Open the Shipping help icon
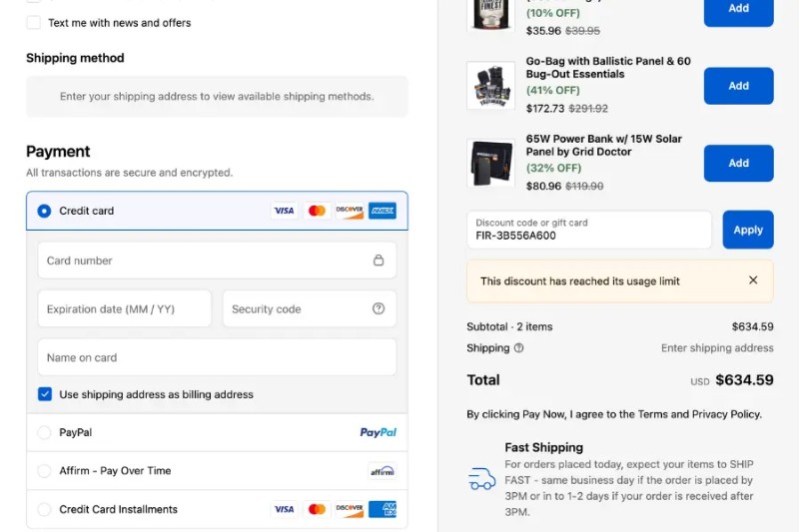The image size is (799, 532). click(518, 348)
